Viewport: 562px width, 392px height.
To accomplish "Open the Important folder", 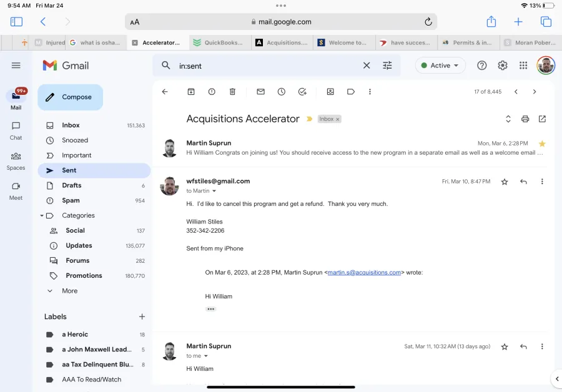I will coord(94,155).
